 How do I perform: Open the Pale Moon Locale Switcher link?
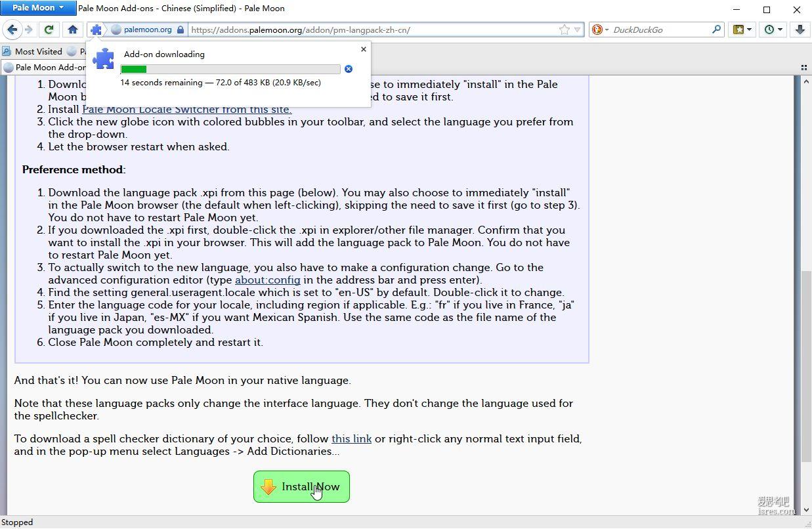click(187, 110)
